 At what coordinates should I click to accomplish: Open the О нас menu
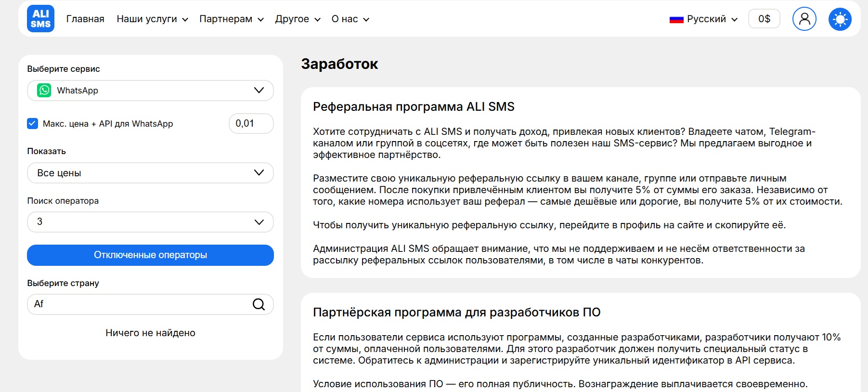click(x=350, y=19)
